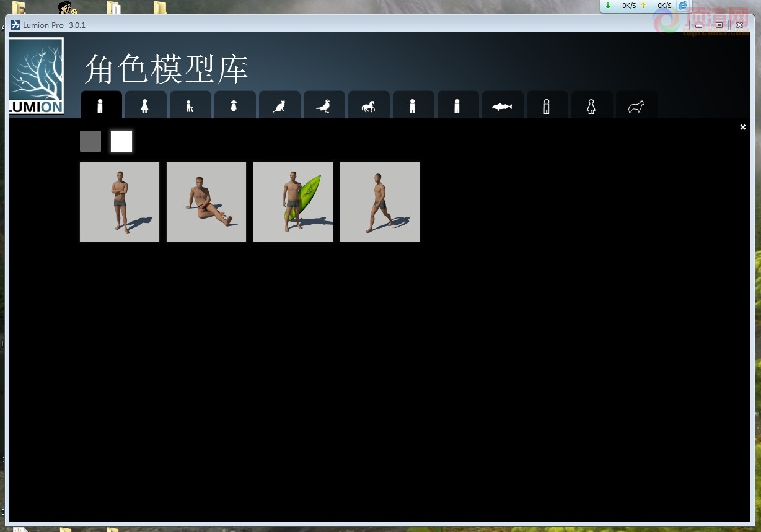This screenshot has height=532, width=761.
Task: Click the yellow upload speed arrow
Action: click(x=643, y=6)
